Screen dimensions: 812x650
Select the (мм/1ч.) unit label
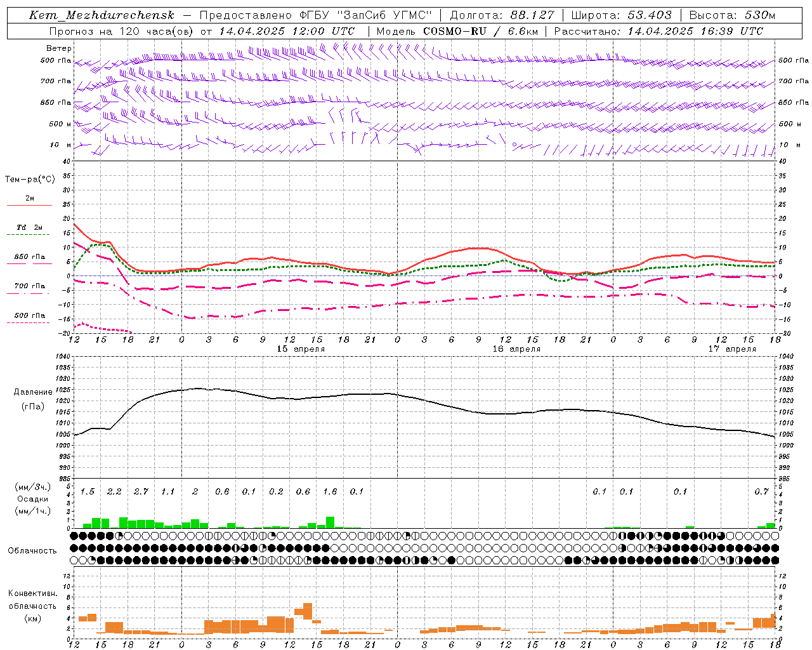coord(33,511)
